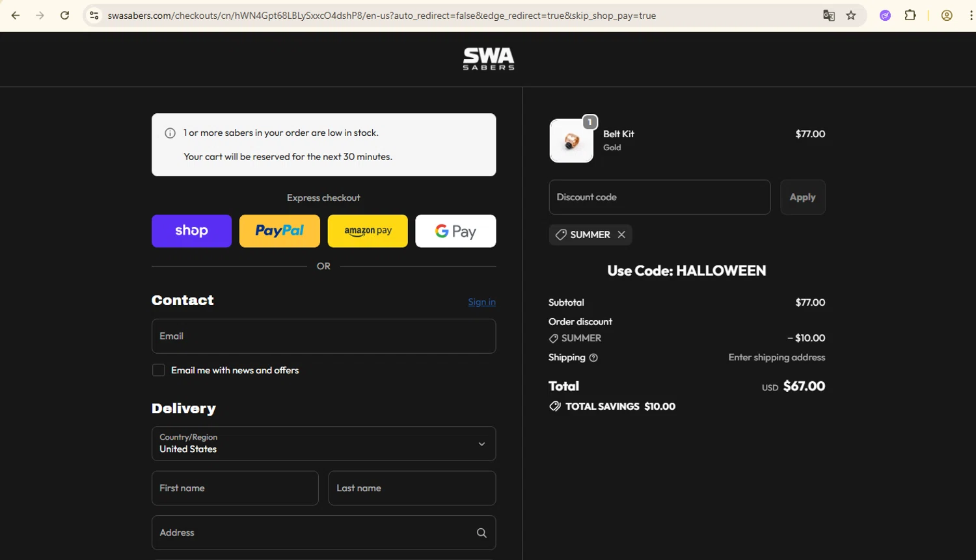The image size is (976, 560).
Task: View site information icon in address bar
Action: [x=94, y=16]
